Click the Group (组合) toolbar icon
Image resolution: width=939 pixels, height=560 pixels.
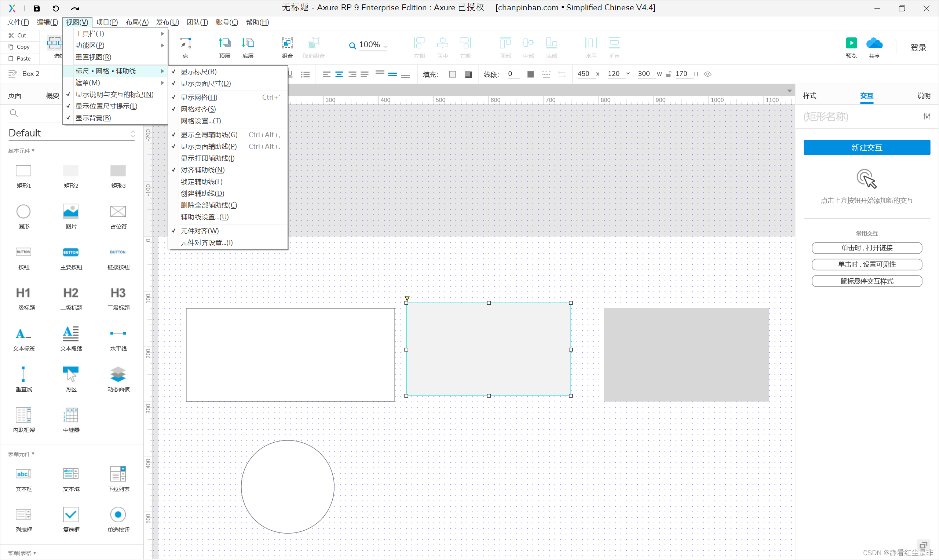click(287, 43)
